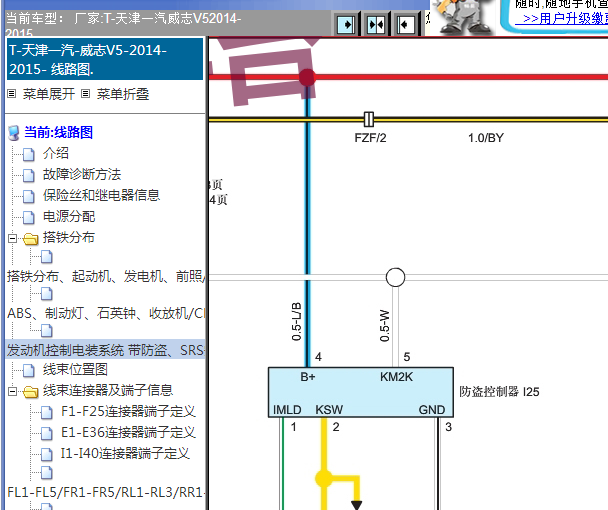Viewport: 608px width, 510px height.
Task: Click the page icon above 搭铁分布、起动机 entry
Action: click(x=47, y=257)
